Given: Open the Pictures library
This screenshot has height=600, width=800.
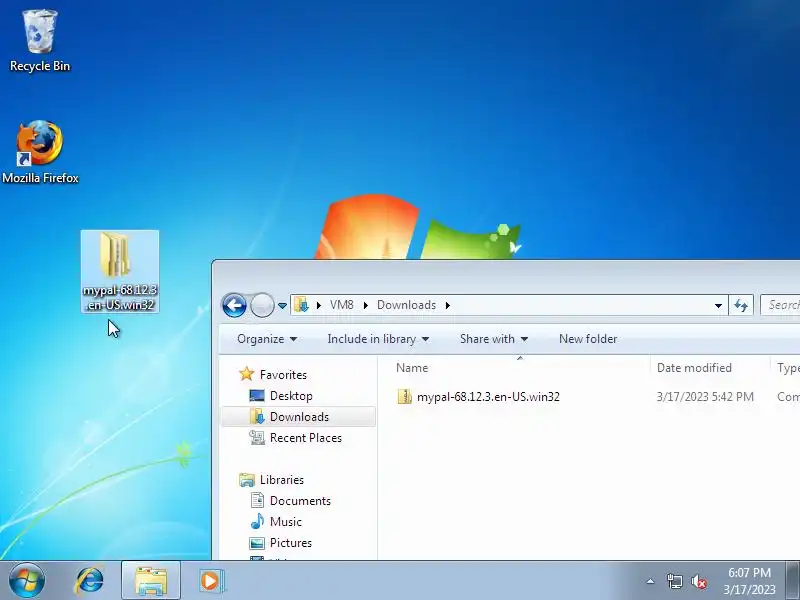Looking at the screenshot, I should tap(291, 542).
